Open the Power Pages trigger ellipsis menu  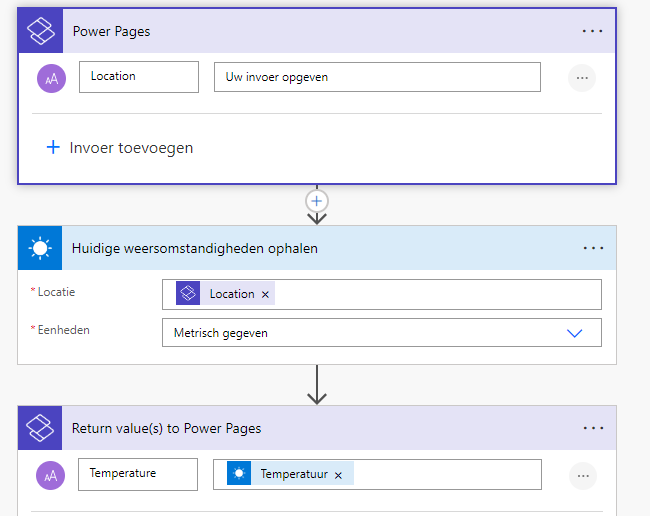click(593, 31)
